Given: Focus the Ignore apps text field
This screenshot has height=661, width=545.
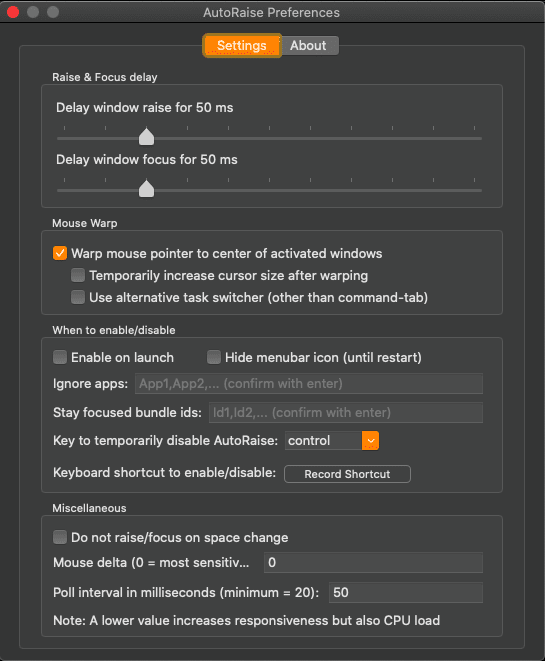Looking at the screenshot, I should (x=309, y=384).
